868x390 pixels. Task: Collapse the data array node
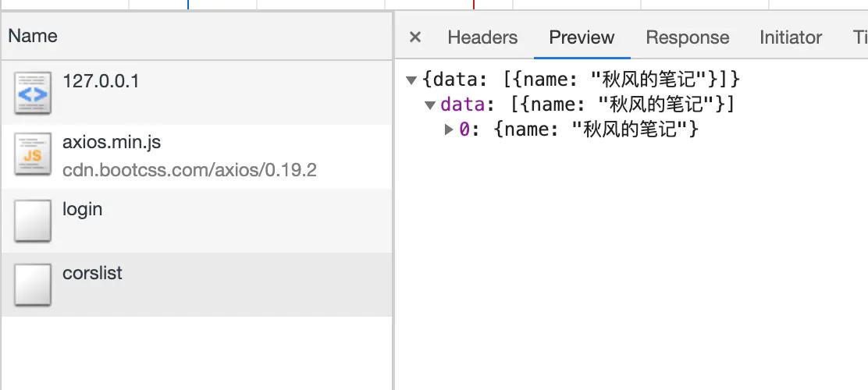coord(429,105)
